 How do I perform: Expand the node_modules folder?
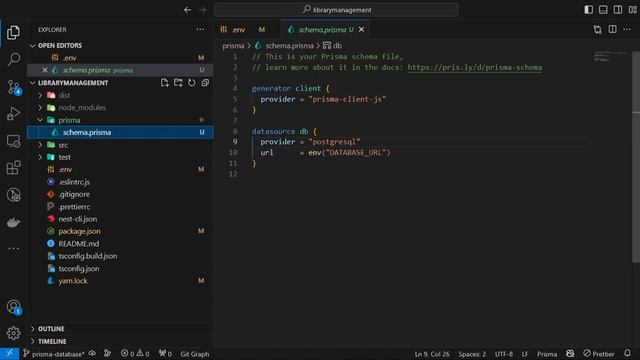coord(40,107)
